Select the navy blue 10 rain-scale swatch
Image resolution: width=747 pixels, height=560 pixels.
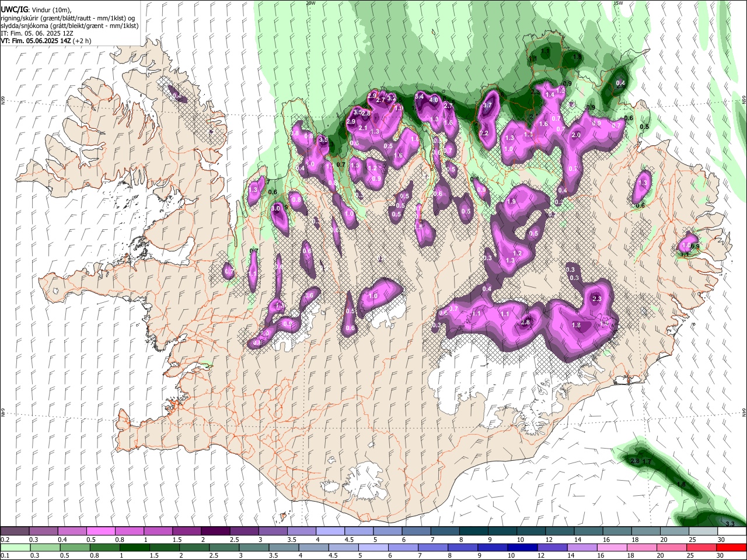pos(523,548)
